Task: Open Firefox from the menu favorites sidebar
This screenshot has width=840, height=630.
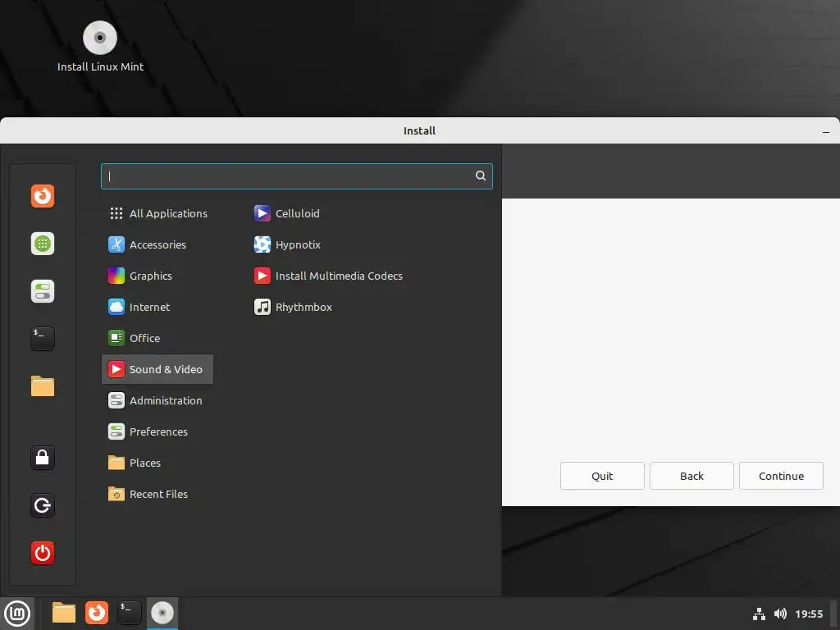Action: (x=43, y=196)
